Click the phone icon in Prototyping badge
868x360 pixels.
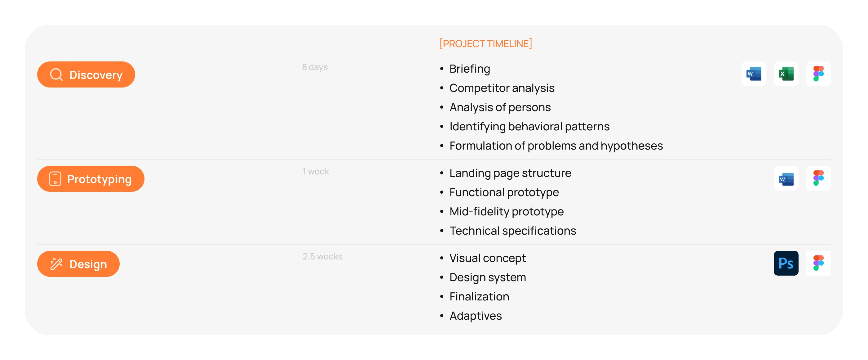pyautogui.click(x=55, y=179)
